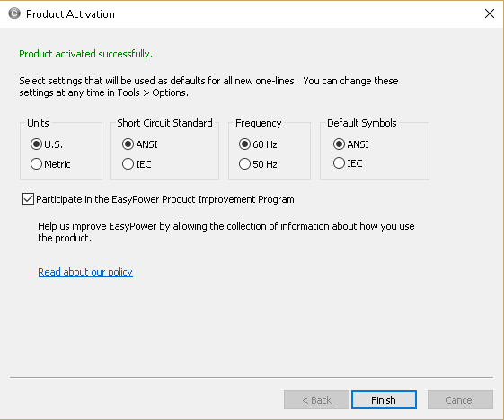504x420 pixels.
Task: Choose ANSI Short Circuit Standard
Action: click(x=140, y=144)
